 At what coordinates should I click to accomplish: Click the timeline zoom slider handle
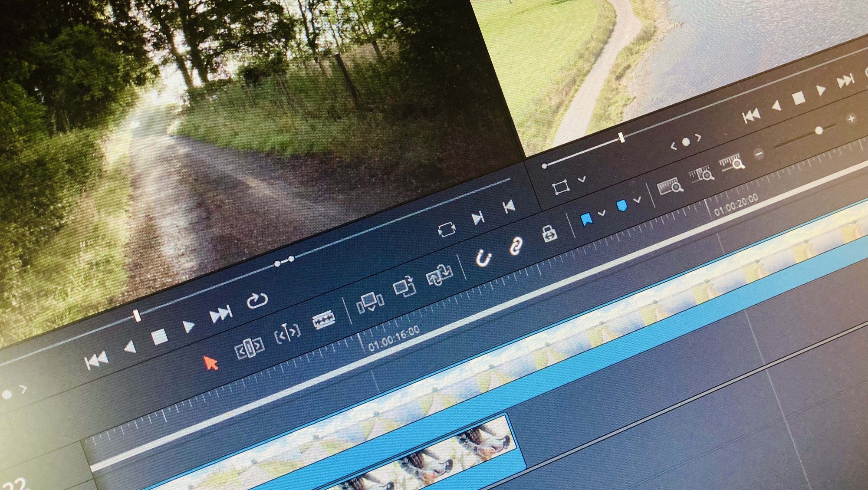click(819, 131)
